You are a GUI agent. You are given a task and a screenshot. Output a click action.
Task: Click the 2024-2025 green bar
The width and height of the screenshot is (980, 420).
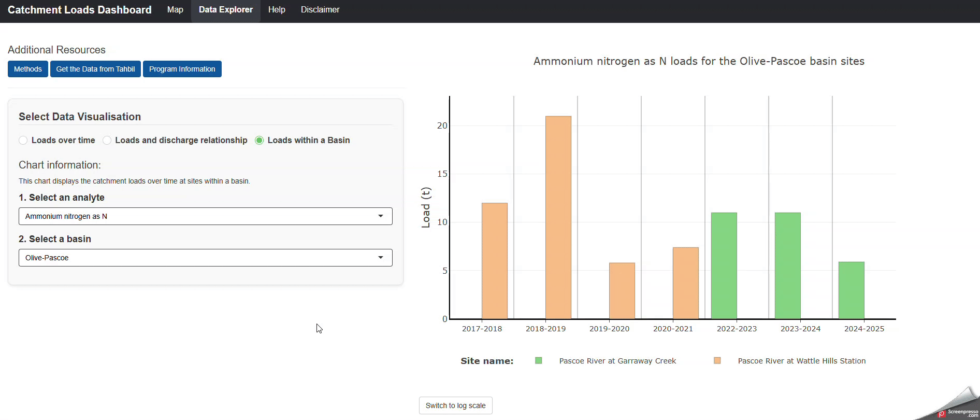pos(852,290)
